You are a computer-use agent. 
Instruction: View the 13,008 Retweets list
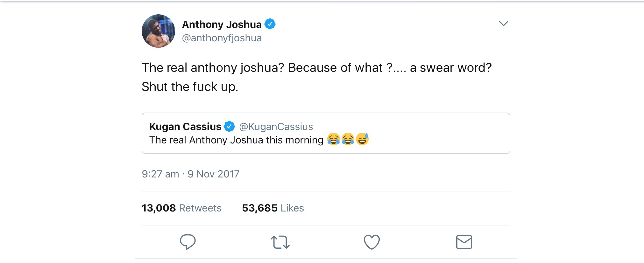coord(181,208)
